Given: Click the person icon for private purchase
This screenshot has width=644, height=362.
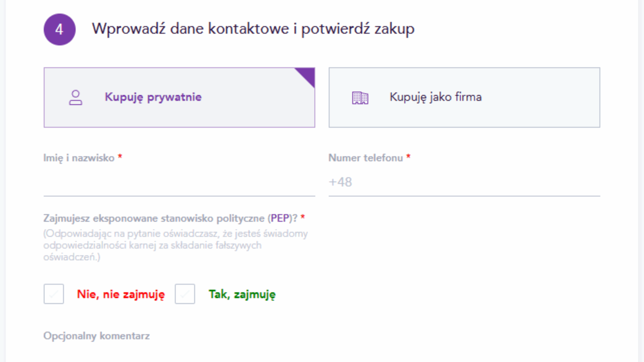Looking at the screenshot, I should (x=75, y=98).
